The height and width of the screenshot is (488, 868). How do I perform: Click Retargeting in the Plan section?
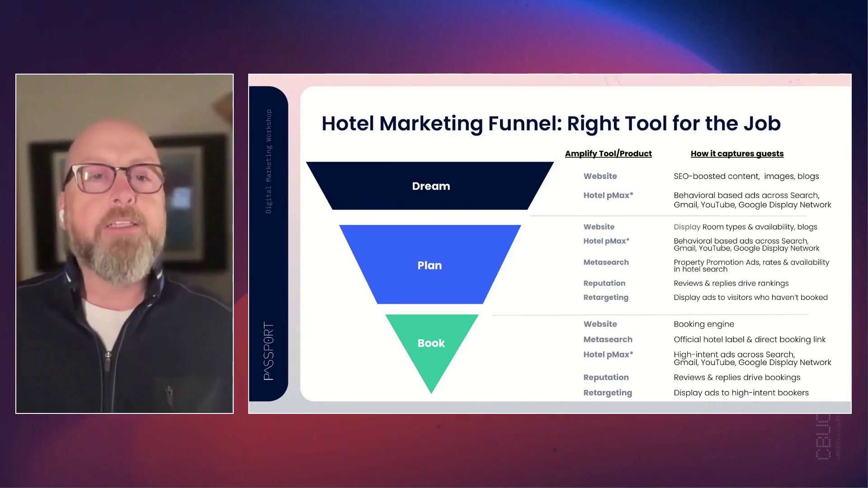click(606, 297)
